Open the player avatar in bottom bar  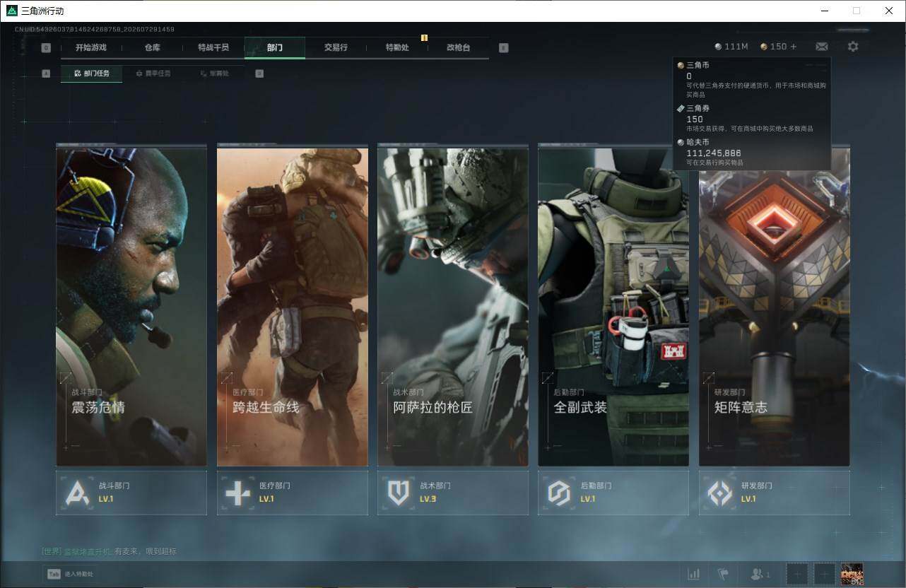(852, 574)
